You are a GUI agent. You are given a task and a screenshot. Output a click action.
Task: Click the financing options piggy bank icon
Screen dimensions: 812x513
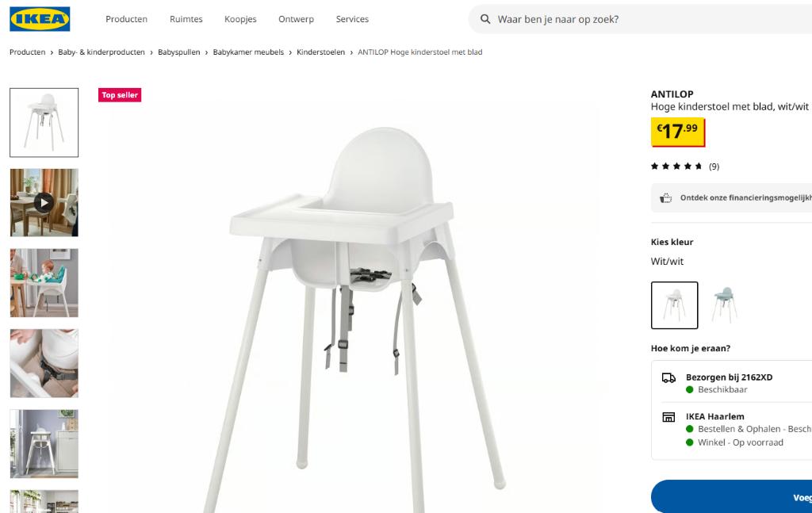666,197
